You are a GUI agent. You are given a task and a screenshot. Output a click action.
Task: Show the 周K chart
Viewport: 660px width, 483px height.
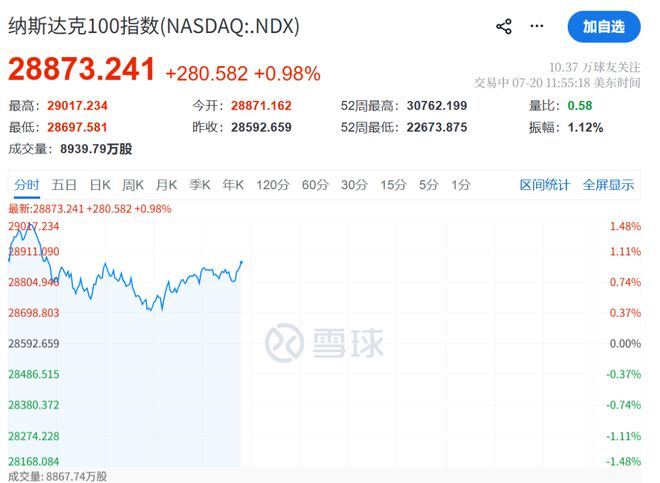click(133, 185)
